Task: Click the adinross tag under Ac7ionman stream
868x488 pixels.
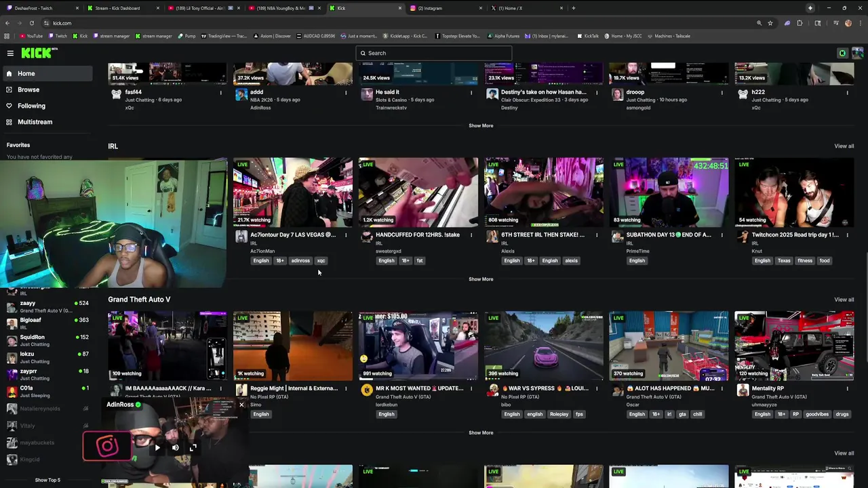Action: tap(300, 260)
